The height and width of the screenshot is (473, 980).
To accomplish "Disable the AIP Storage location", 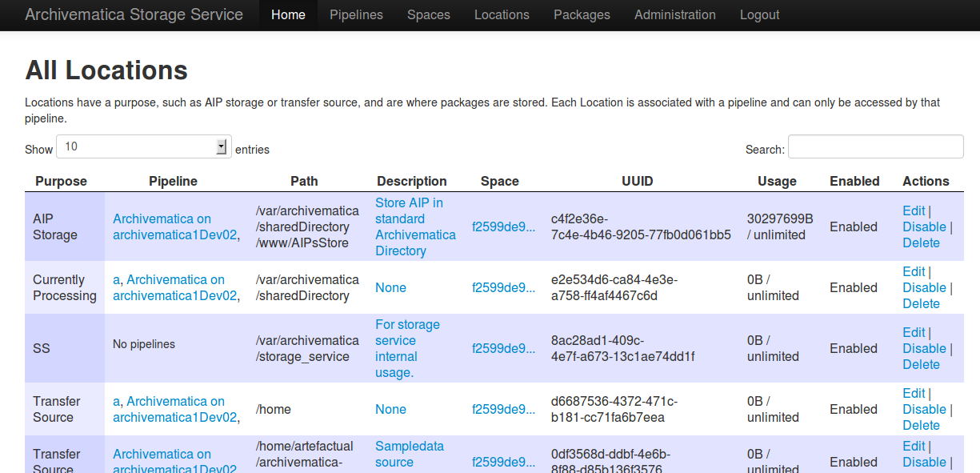I will 924,227.
